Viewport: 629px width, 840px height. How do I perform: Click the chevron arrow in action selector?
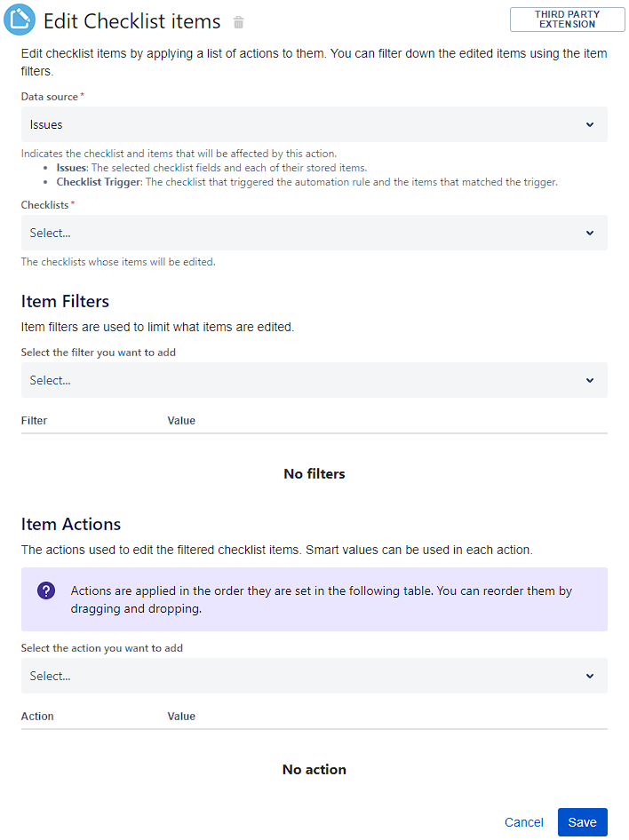click(x=590, y=676)
